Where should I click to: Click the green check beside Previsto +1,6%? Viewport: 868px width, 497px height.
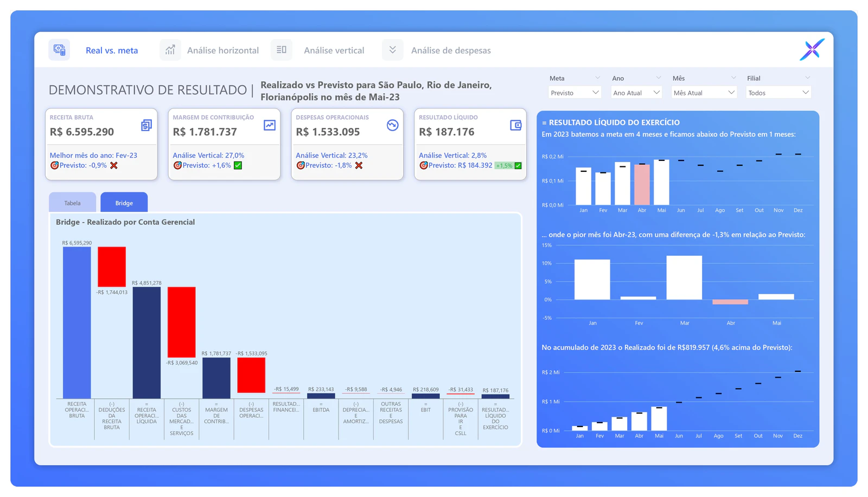click(238, 165)
